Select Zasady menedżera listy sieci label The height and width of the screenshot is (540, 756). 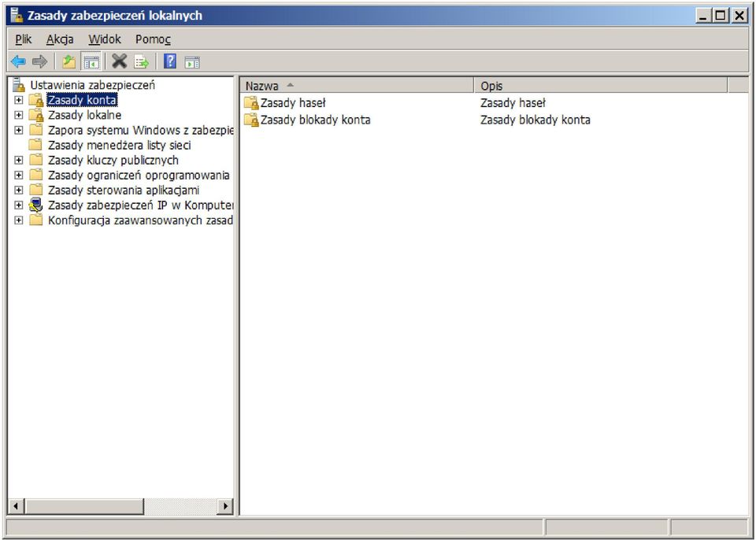click(119, 145)
